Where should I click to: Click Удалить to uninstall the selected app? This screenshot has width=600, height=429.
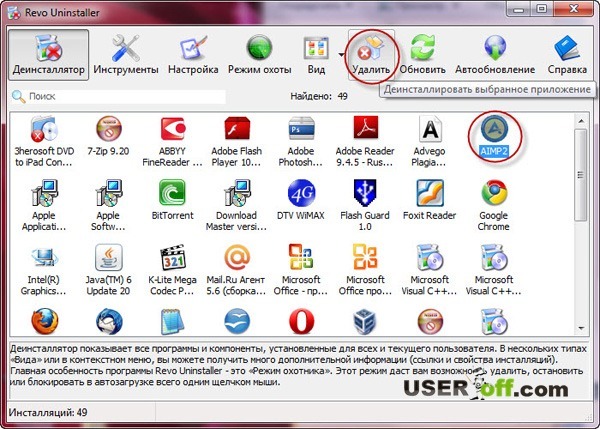pyautogui.click(x=371, y=55)
